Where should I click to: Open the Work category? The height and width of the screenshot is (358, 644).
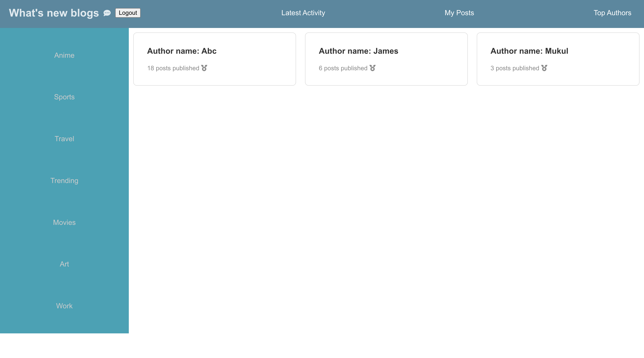coord(64,306)
